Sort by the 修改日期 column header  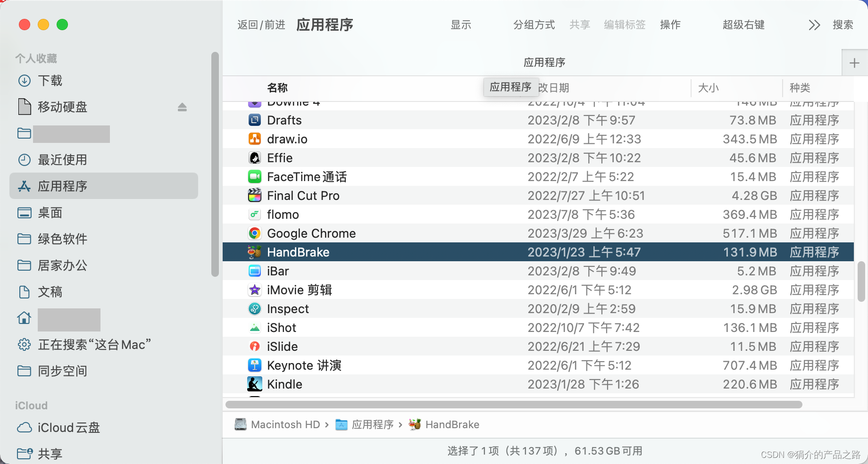pyautogui.click(x=554, y=88)
